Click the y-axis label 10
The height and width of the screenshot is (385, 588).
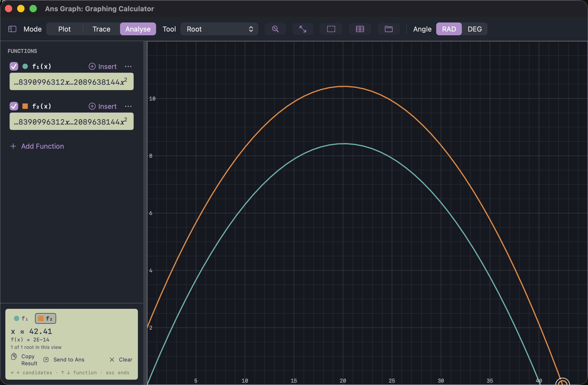(152, 99)
